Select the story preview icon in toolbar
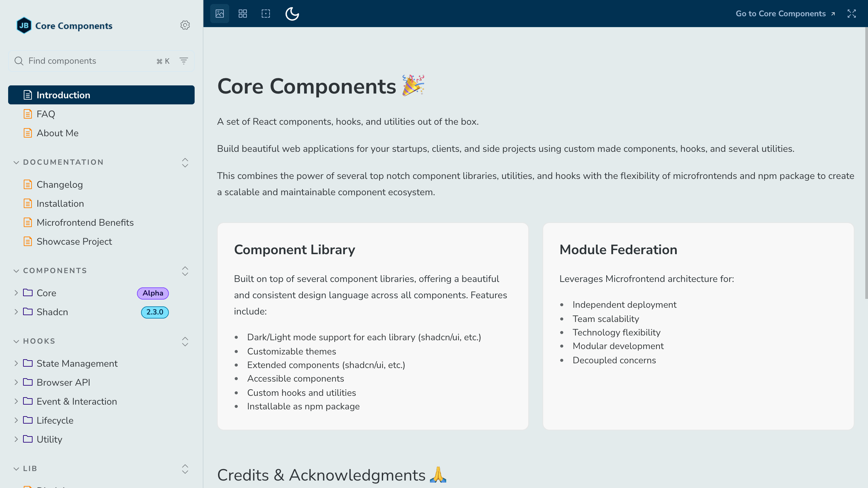This screenshot has width=868, height=488. pos(219,14)
